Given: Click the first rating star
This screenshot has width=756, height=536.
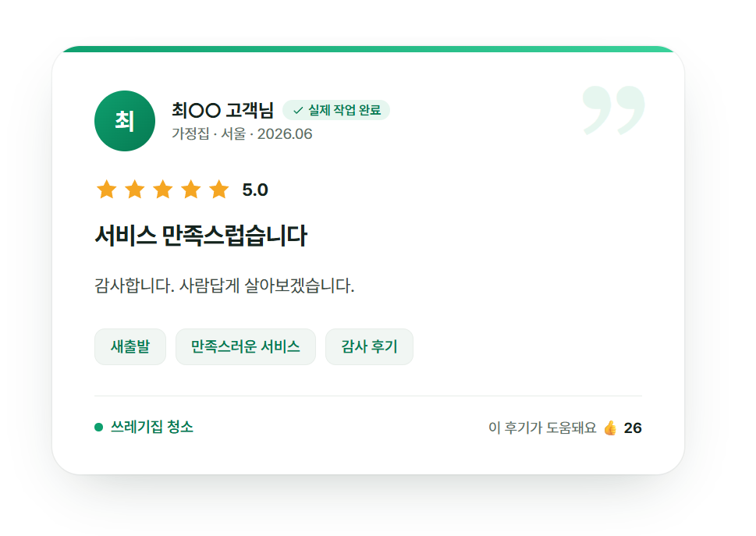Looking at the screenshot, I should pyautogui.click(x=107, y=189).
